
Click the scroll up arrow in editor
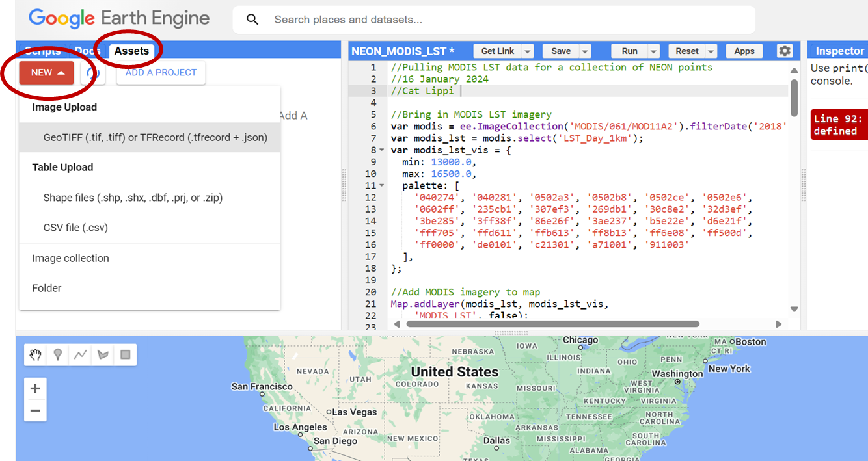coord(794,71)
